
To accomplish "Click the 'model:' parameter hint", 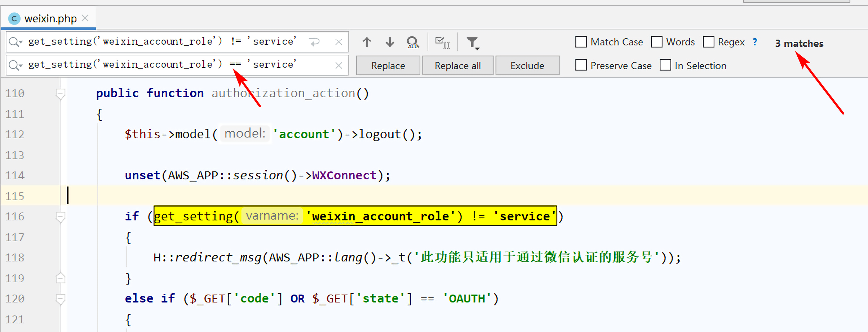I will (245, 134).
